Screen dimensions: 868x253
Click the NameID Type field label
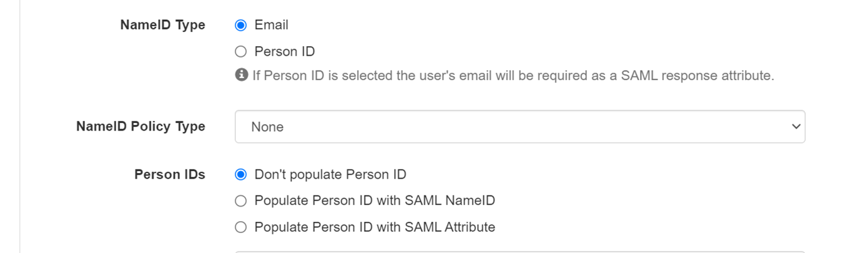(163, 26)
